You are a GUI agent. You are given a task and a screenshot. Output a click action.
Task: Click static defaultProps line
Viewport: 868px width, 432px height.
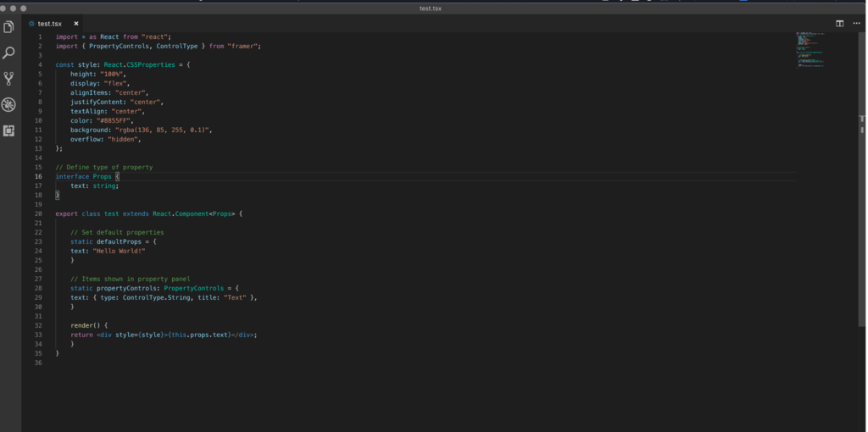pos(114,241)
